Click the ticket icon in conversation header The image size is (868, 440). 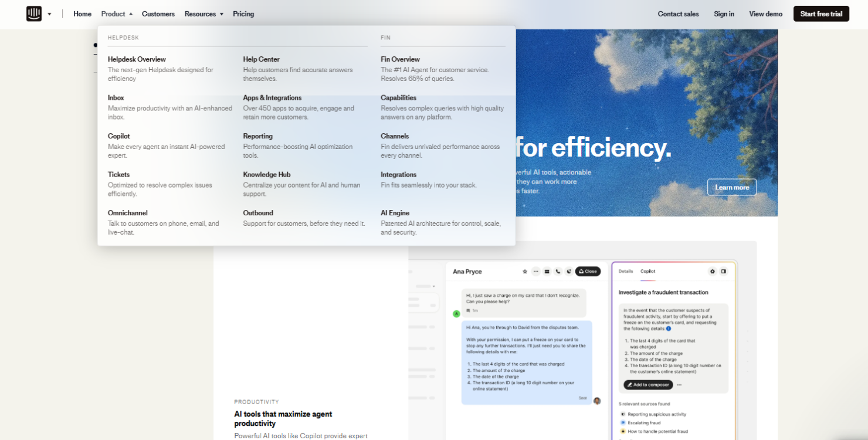point(547,271)
